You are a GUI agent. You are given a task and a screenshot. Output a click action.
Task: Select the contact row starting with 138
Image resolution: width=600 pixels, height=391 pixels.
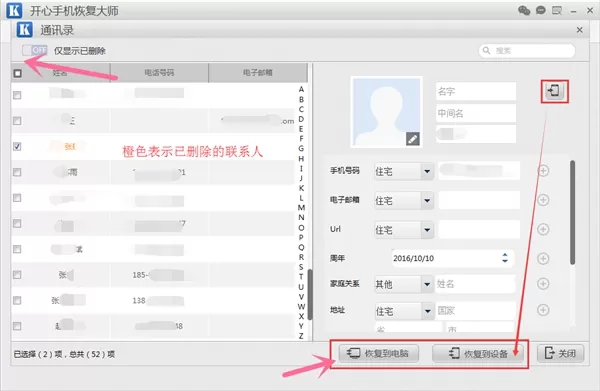click(153, 301)
